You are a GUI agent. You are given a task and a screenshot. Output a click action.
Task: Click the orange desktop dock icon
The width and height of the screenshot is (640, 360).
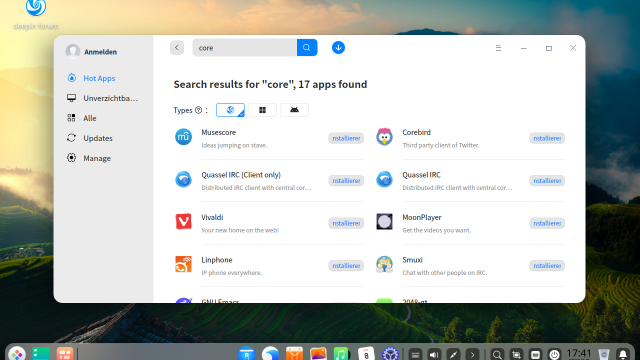point(64,353)
